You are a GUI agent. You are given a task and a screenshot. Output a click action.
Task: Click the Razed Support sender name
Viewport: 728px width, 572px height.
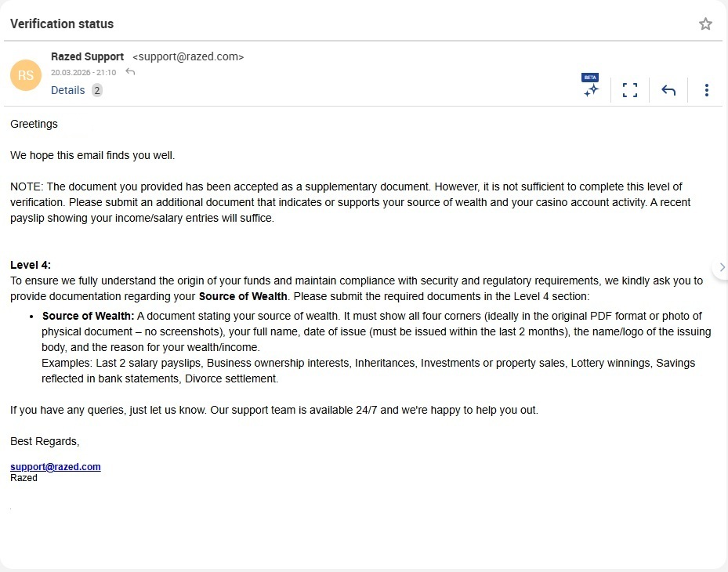(x=87, y=56)
